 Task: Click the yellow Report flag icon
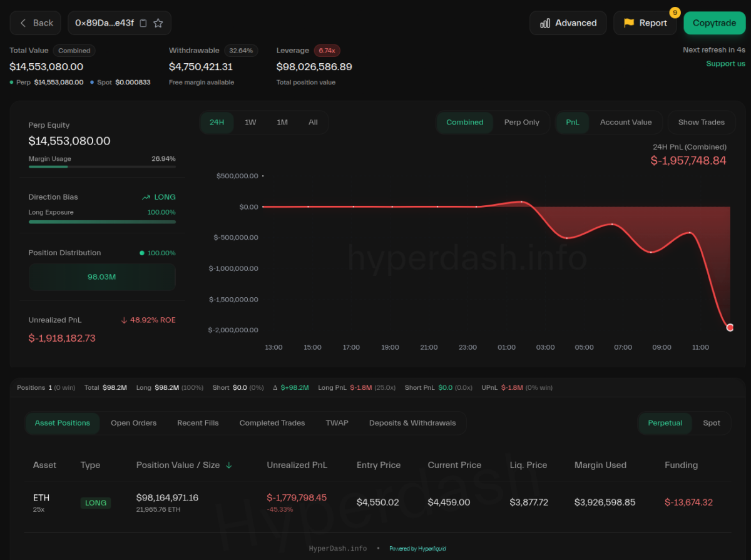pos(628,23)
